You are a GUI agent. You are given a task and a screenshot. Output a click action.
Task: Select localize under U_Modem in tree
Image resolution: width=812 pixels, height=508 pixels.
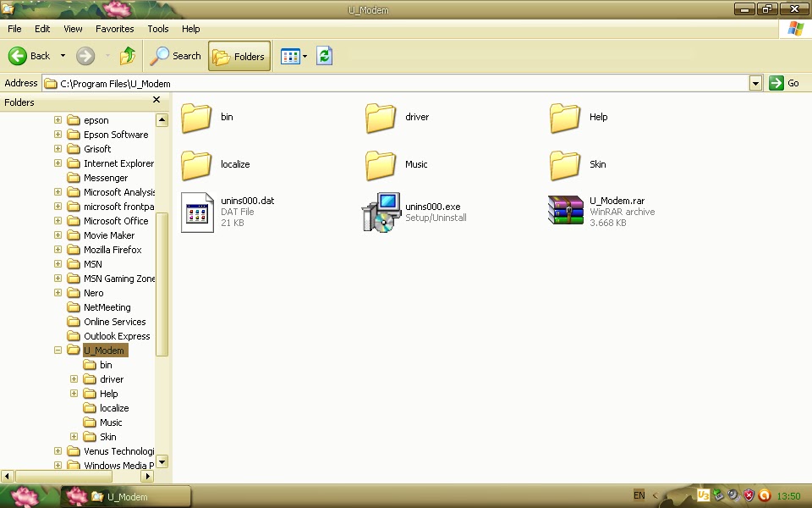coord(114,408)
